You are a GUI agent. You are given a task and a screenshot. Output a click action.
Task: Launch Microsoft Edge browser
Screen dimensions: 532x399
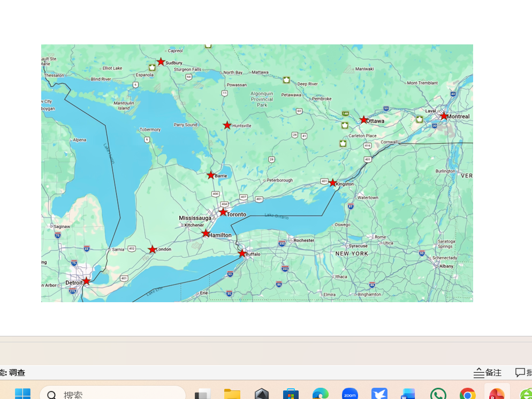320,395
